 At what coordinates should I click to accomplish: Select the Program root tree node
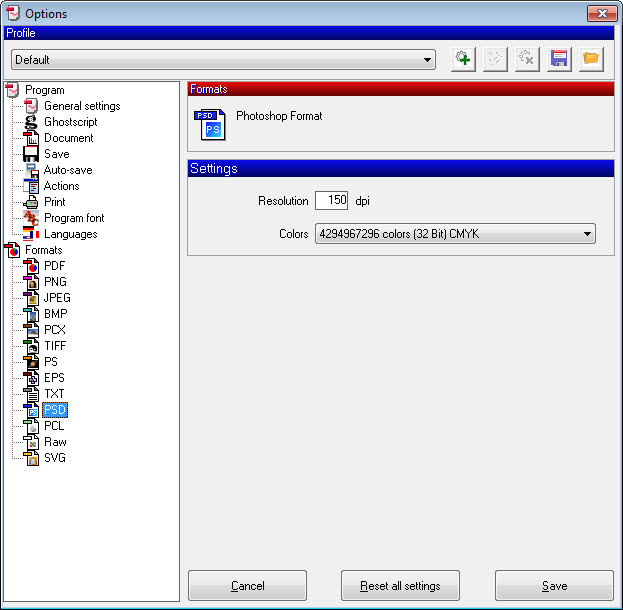click(44, 90)
